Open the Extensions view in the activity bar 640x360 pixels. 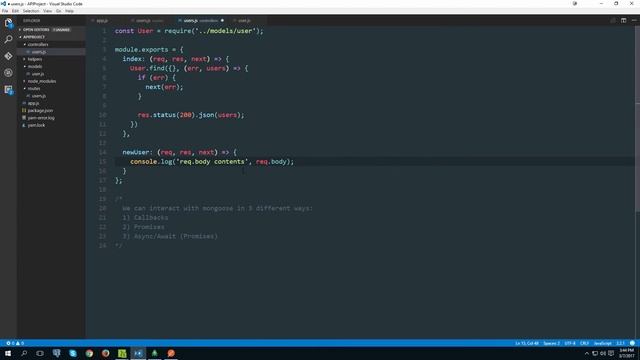pos(8,89)
